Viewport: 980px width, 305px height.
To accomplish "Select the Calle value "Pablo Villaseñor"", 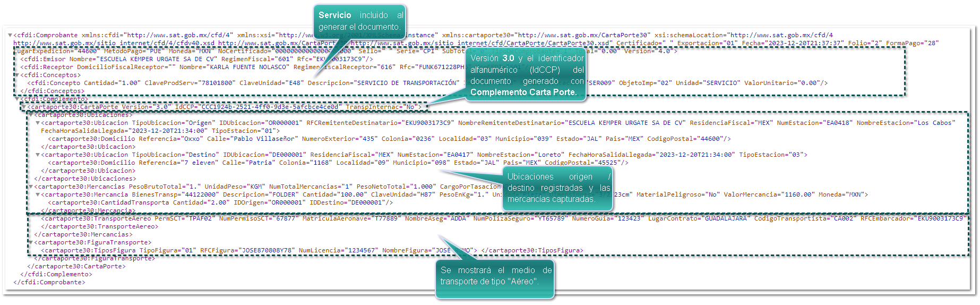I will [264, 139].
